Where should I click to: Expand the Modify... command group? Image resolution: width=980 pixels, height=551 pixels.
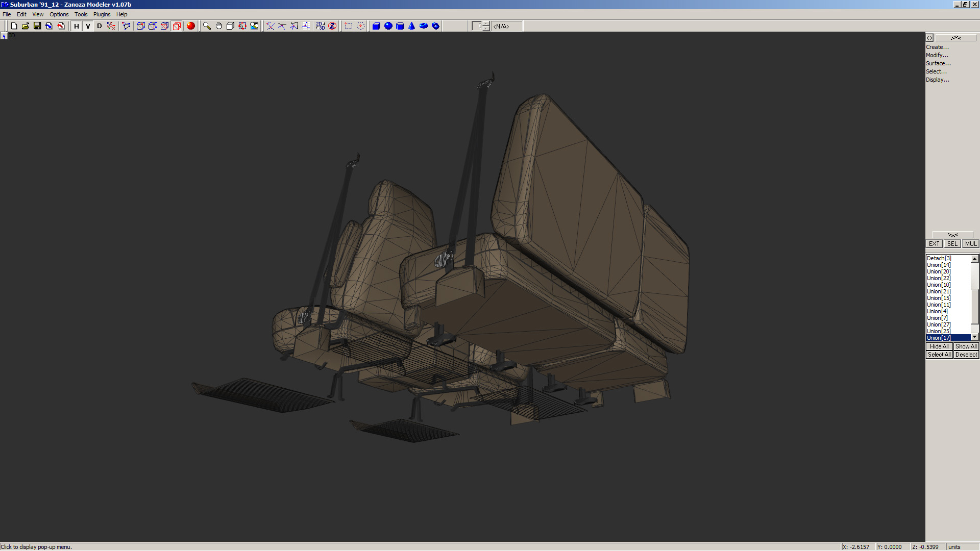click(937, 55)
